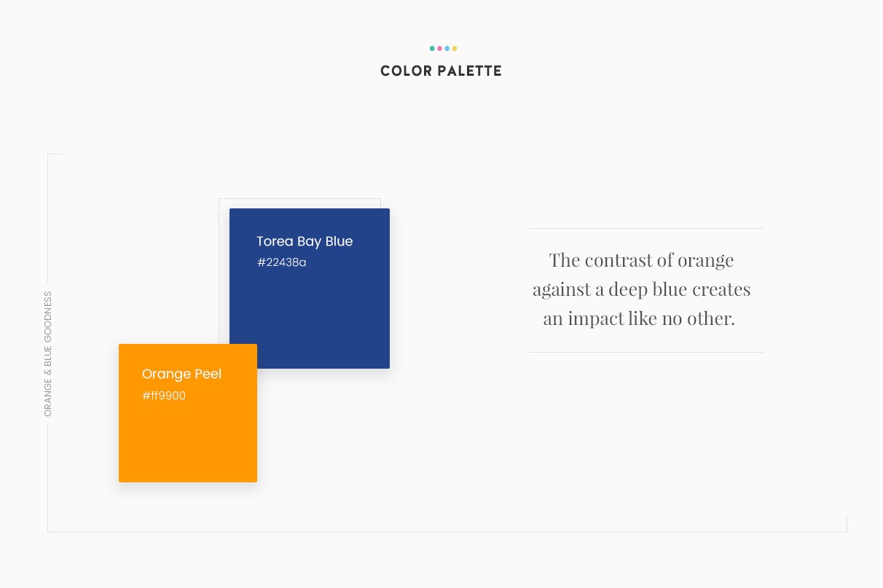Image resolution: width=883 pixels, height=588 pixels.
Task: Click the teal dot above the heading
Action: pos(432,49)
